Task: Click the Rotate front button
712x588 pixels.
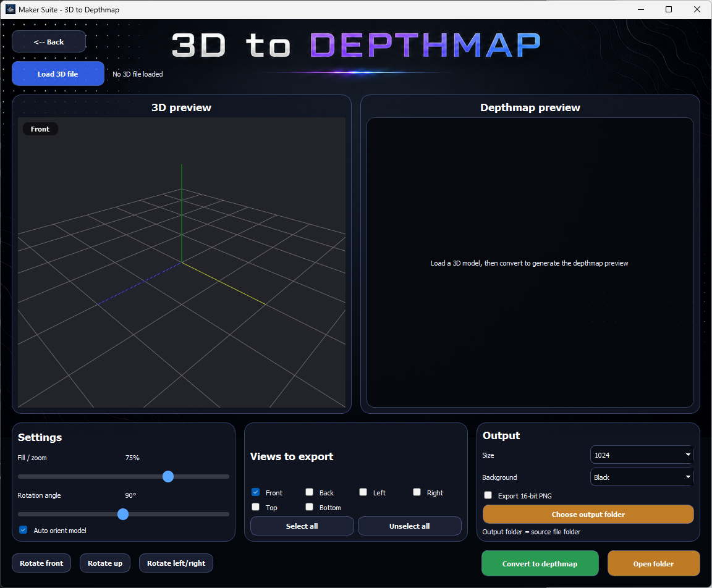Action: [x=41, y=563]
